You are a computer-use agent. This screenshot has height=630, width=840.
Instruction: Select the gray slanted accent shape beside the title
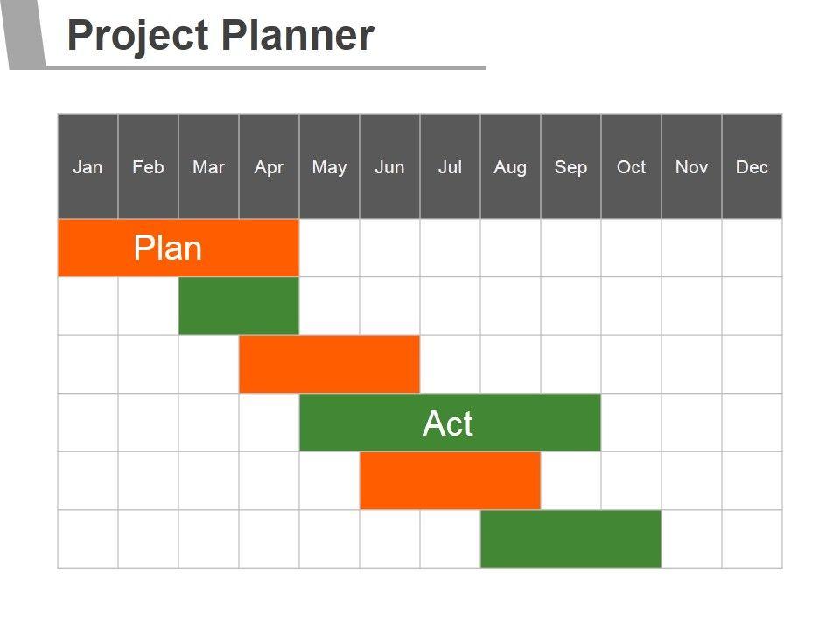point(24,35)
